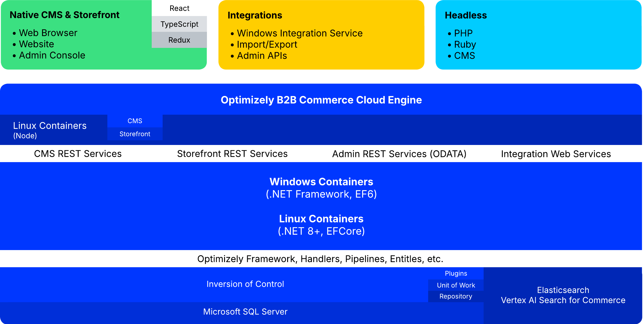Image resolution: width=644 pixels, height=324 pixels.
Task: Select the 'Ruby' bullet item
Action: pyautogui.click(x=465, y=44)
